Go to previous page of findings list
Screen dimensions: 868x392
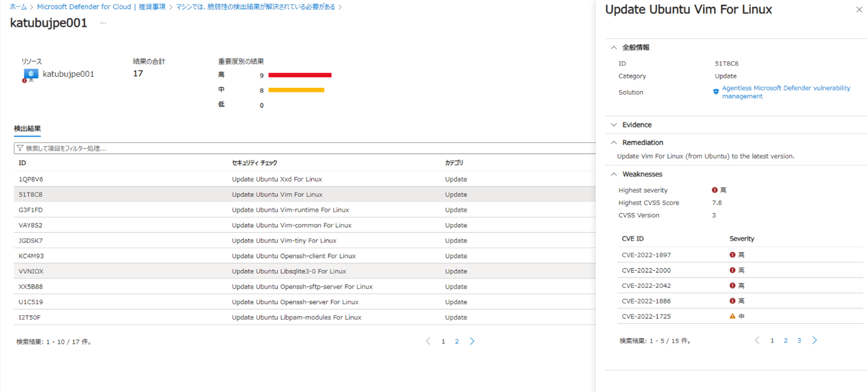(428, 341)
